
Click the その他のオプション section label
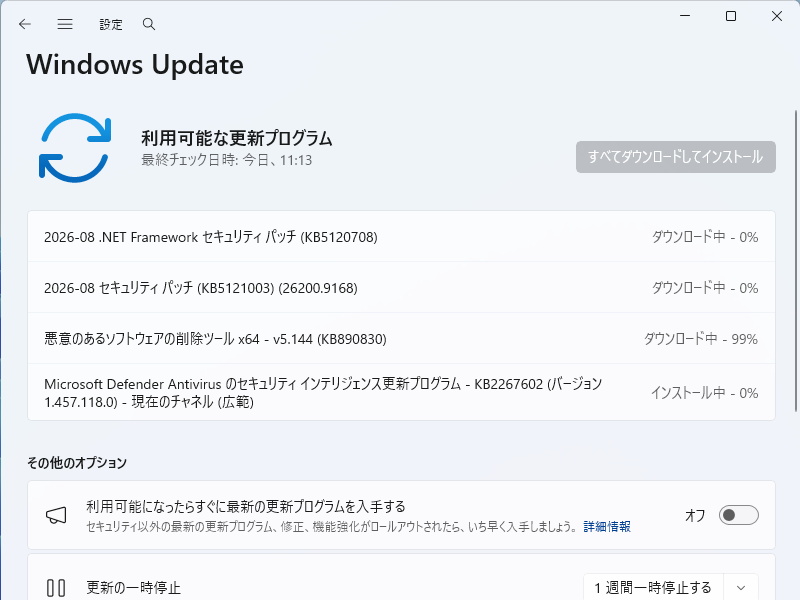point(77,463)
